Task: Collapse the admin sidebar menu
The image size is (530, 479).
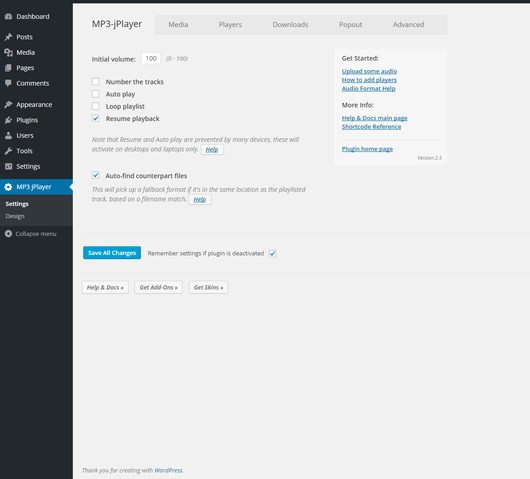Action: [31, 234]
